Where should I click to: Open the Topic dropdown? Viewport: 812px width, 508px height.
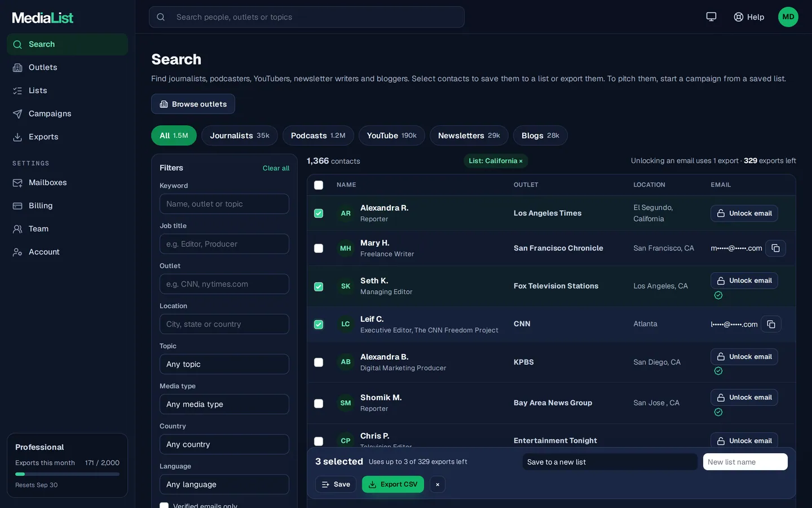point(224,364)
